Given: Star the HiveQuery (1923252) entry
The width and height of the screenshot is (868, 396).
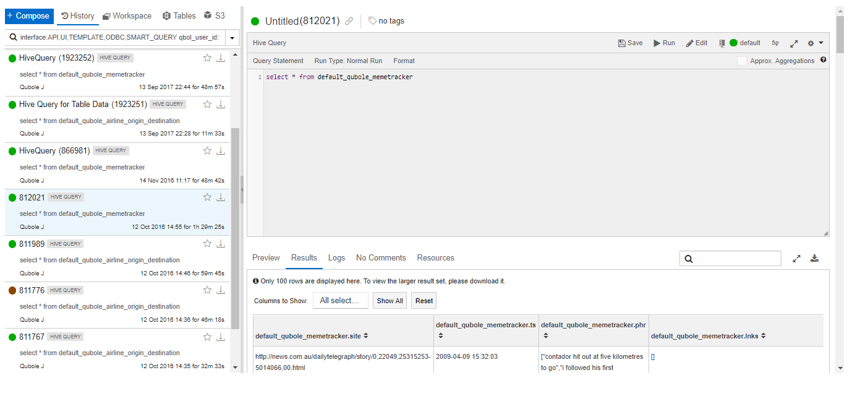Looking at the screenshot, I should [x=208, y=58].
